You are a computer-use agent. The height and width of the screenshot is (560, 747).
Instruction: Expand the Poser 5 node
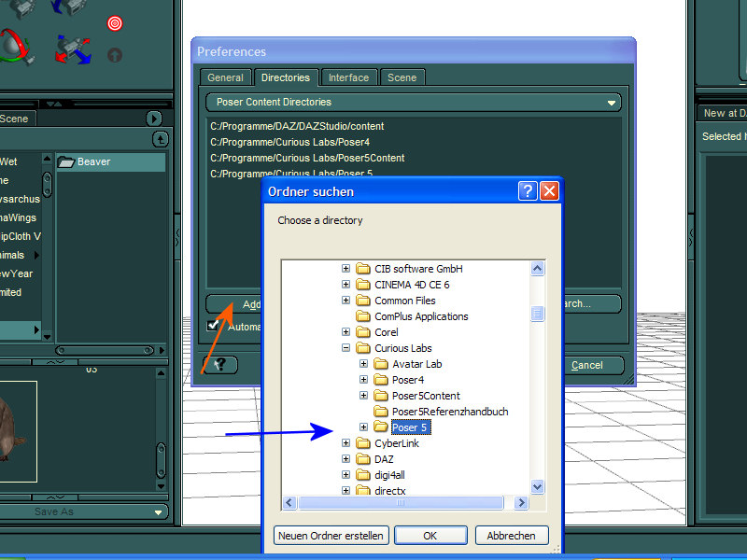(x=363, y=427)
